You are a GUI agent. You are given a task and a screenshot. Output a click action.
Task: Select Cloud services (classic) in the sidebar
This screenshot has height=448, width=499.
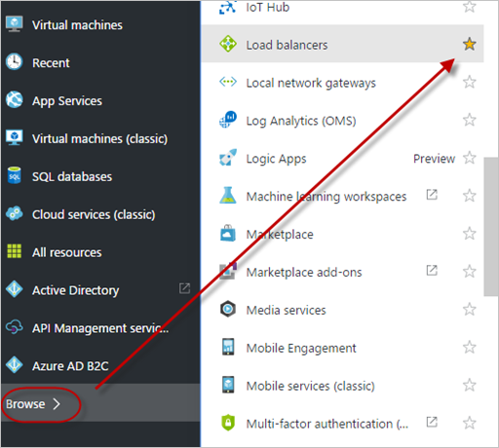click(x=100, y=214)
